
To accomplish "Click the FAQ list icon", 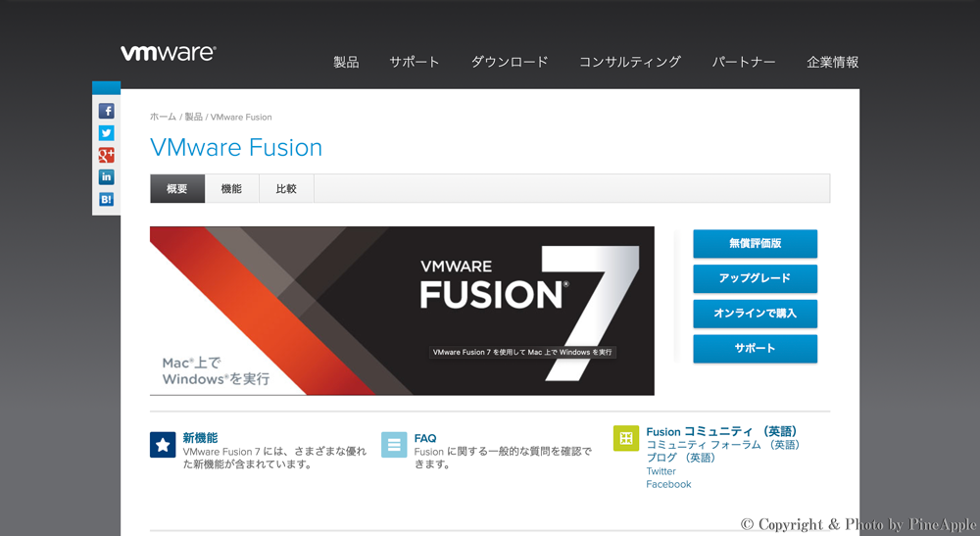I will (x=394, y=445).
